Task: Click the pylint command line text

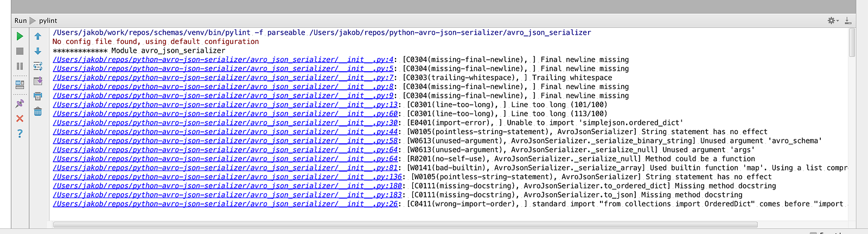Action: click(322, 33)
